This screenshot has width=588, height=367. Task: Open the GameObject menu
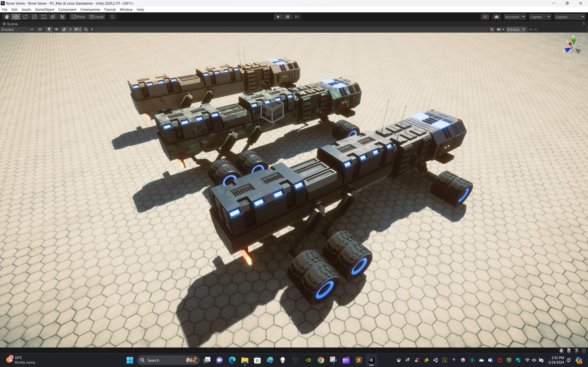coord(45,9)
